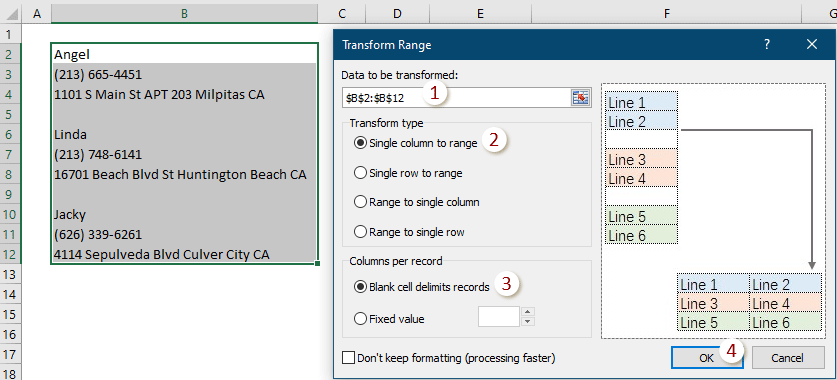
Task: Select row 1 header
Action: [11, 34]
